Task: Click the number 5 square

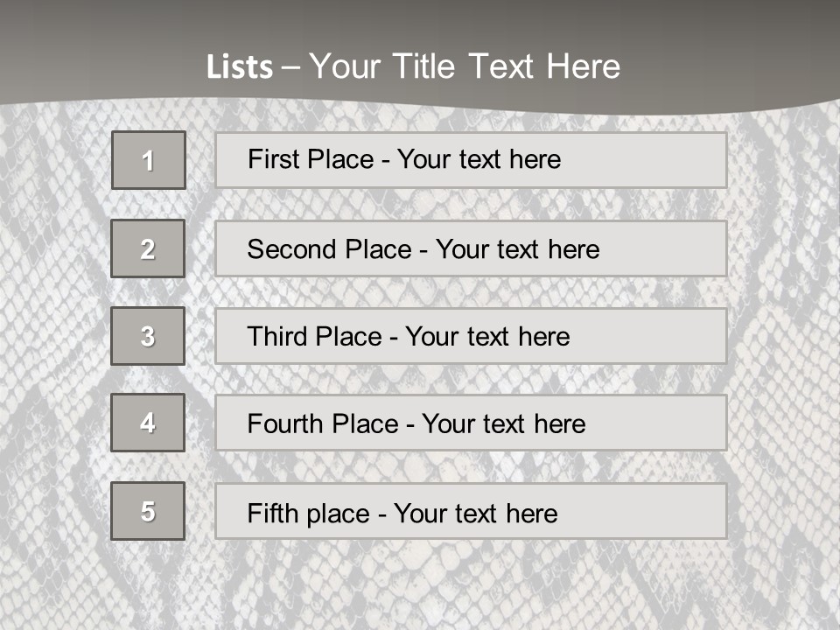Action: pos(148,511)
